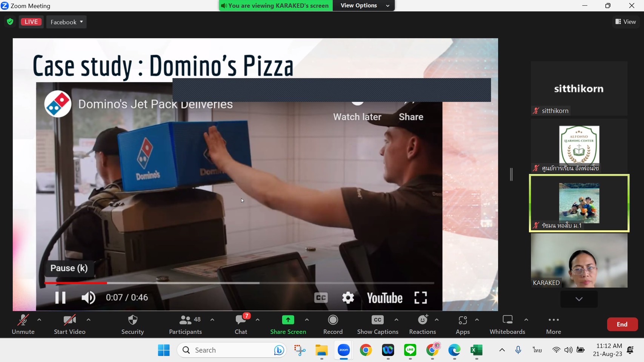Toggle Start Video camera on
The image size is (644, 362).
pyautogui.click(x=69, y=324)
